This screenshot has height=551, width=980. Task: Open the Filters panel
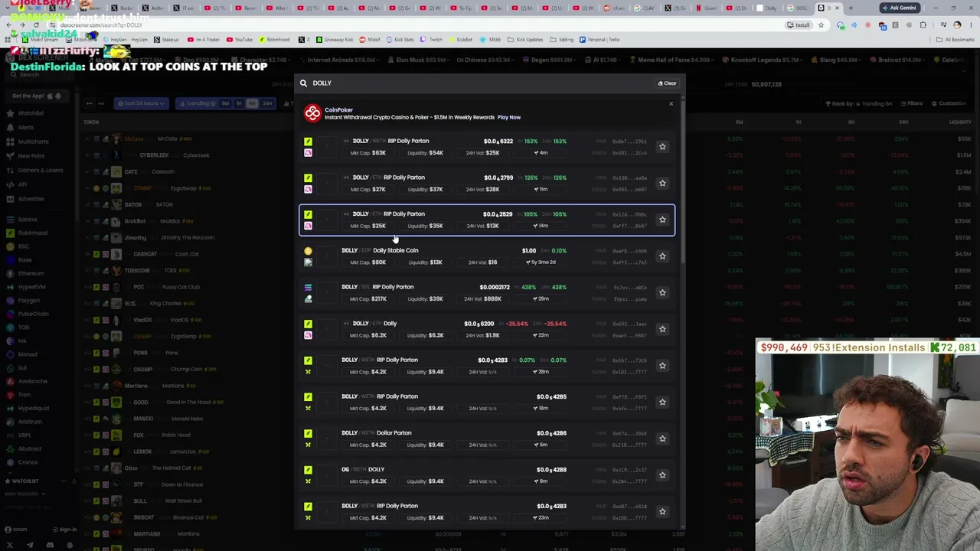coord(911,103)
